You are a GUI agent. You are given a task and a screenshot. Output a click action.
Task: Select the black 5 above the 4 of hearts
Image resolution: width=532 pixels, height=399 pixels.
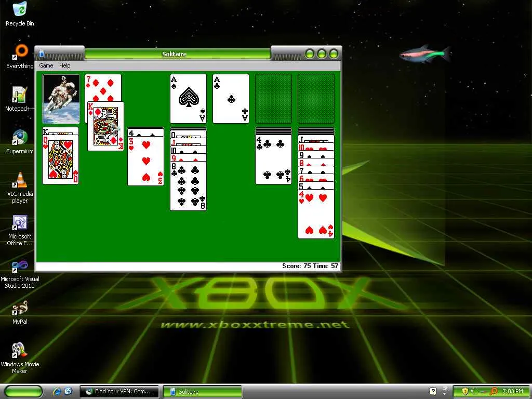tap(316, 186)
